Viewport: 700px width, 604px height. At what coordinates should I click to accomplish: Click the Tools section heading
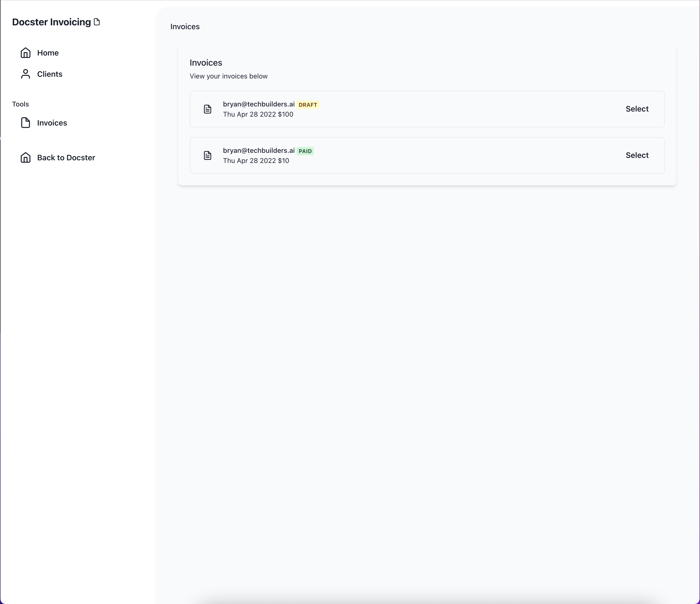pyautogui.click(x=20, y=104)
